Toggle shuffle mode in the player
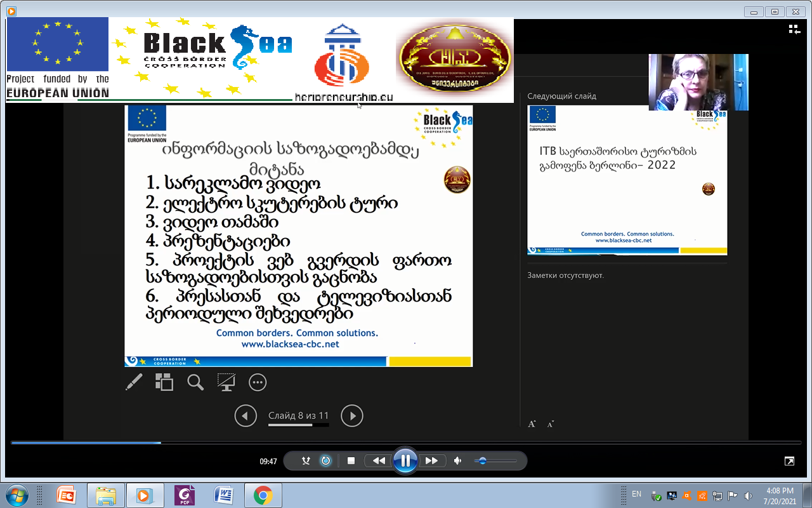Image resolution: width=812 pixels, height=508 pixels. coord(306,461)
